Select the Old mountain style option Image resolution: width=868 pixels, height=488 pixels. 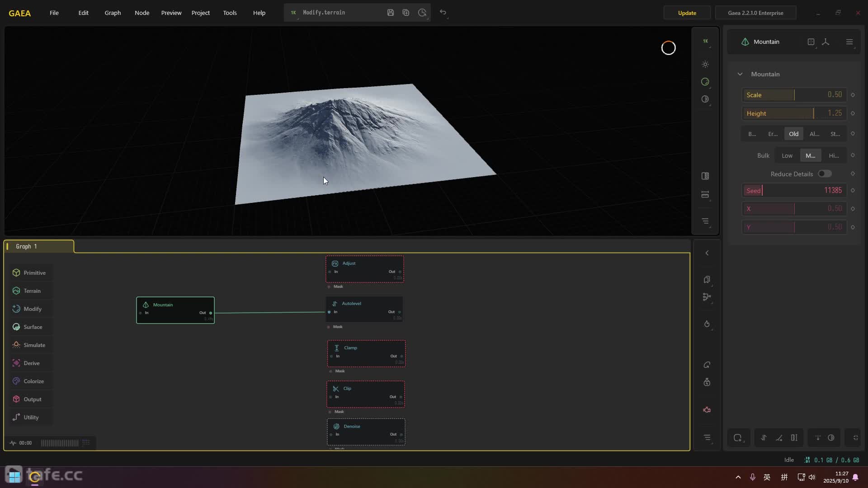793,134
